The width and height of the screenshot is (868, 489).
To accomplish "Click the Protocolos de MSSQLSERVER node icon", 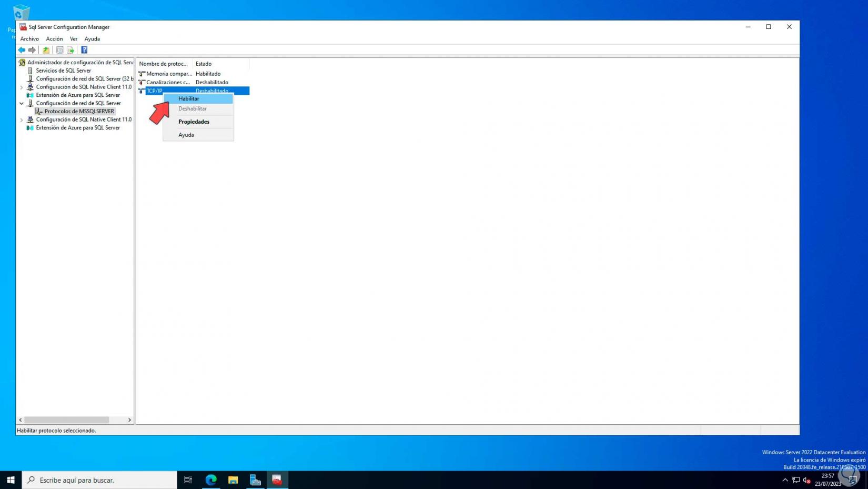I will (39, 112).
